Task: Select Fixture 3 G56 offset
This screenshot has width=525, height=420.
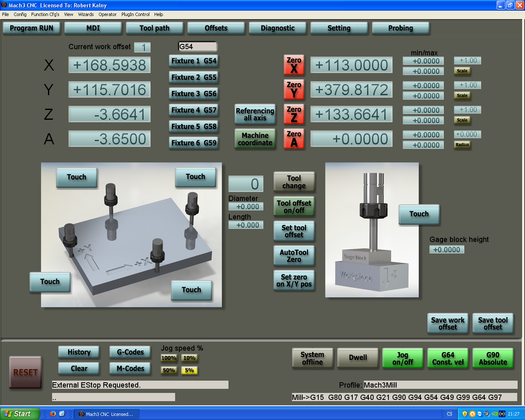Action: click(194, 94)
